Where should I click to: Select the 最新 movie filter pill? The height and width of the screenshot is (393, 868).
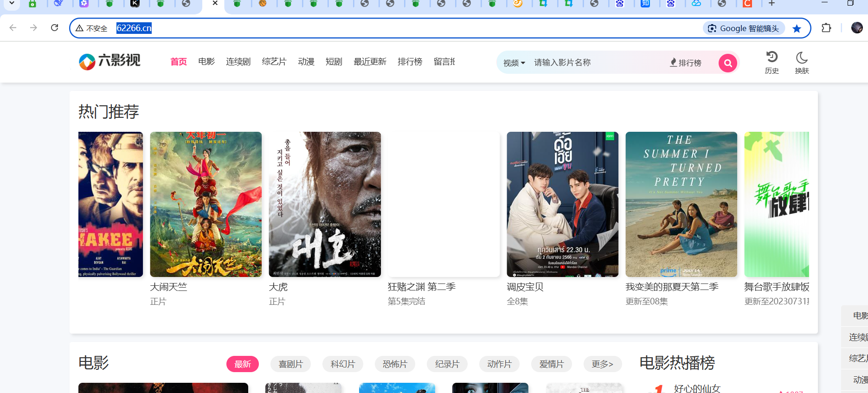pyautogui.click(x=243, y=364)
